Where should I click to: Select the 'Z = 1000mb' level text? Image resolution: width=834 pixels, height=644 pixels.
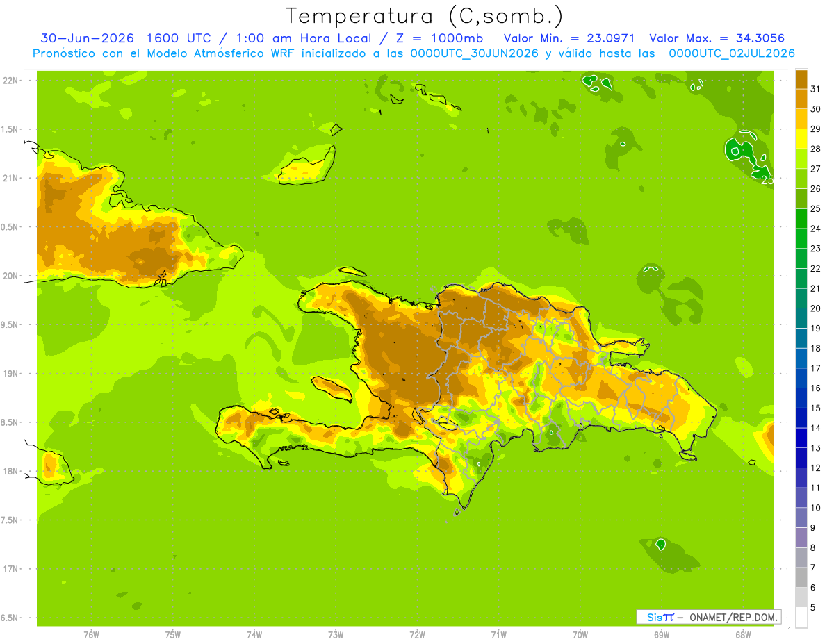441,38
